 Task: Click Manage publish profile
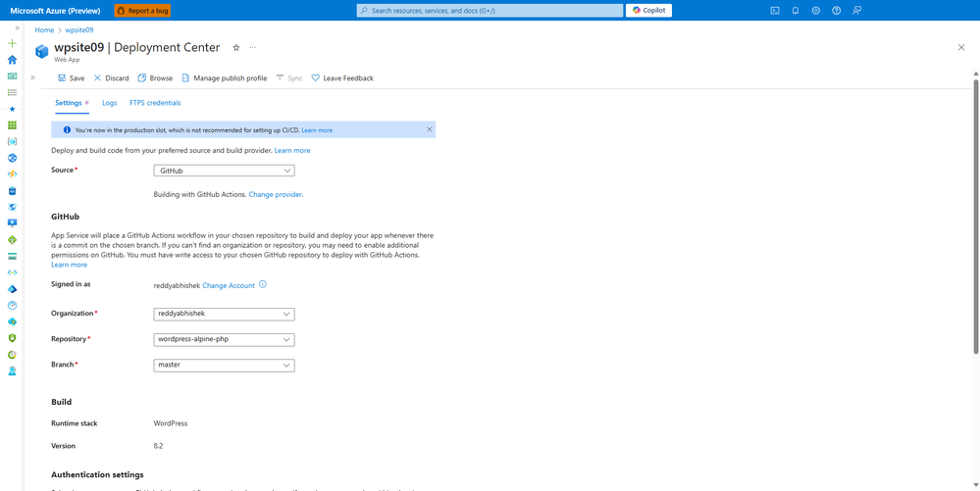[224, 78]
